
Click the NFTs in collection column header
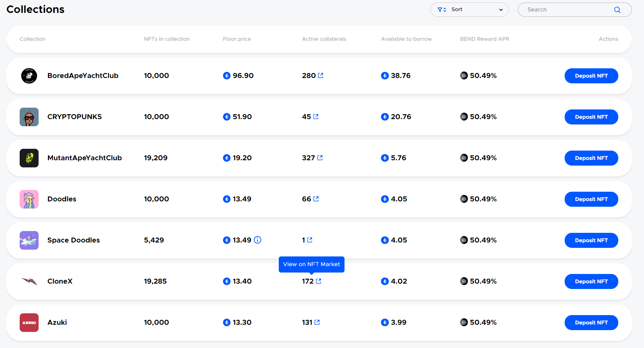tap(167, 39)
